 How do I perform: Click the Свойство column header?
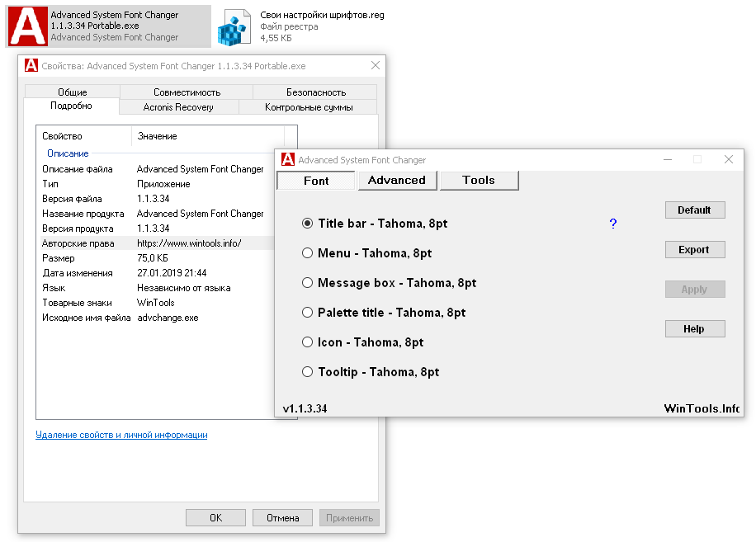pos(84,136)
